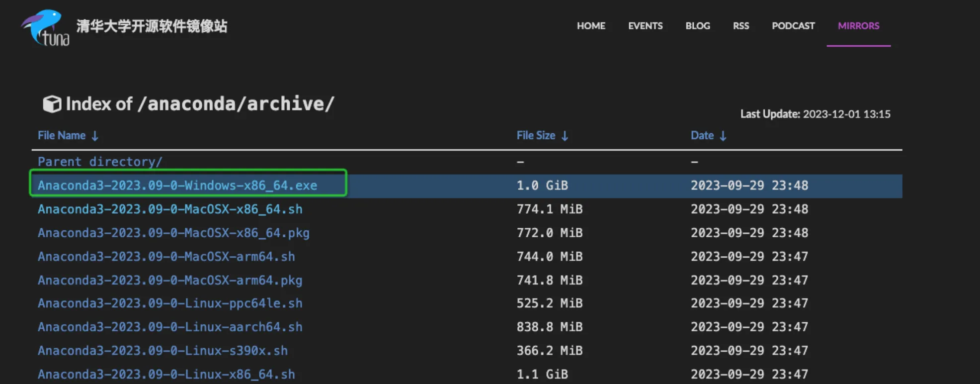980x384 pixels.
Task: Click the Date column header
Action: coord(702,135)
